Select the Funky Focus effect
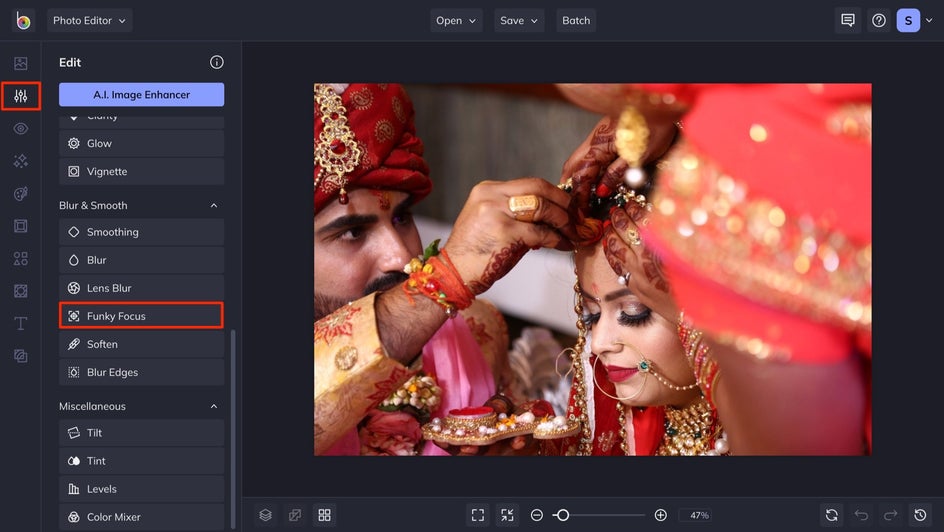This screenshot has height=532, width=944. click(141, 316)
